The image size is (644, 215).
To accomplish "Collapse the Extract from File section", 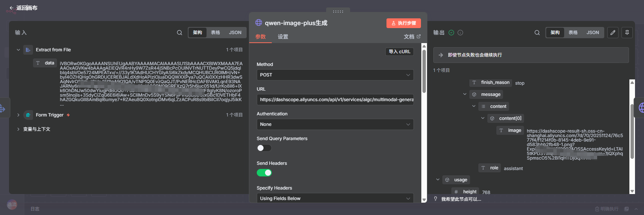I will [x=18, y=50].
